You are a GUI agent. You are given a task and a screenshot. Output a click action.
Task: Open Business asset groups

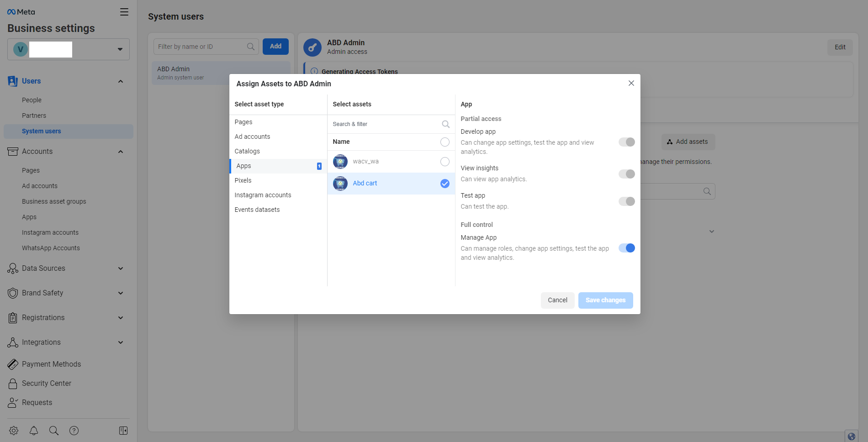54,201
